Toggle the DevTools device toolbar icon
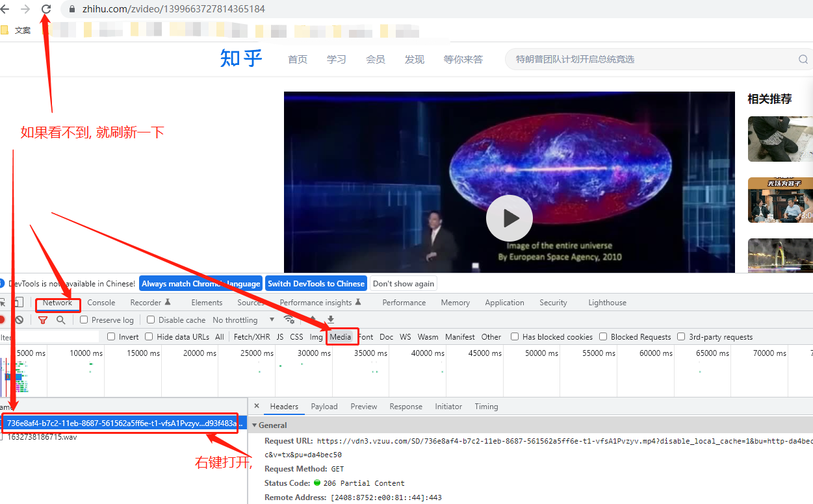This screenshot has width=813, height=504. 19,303
